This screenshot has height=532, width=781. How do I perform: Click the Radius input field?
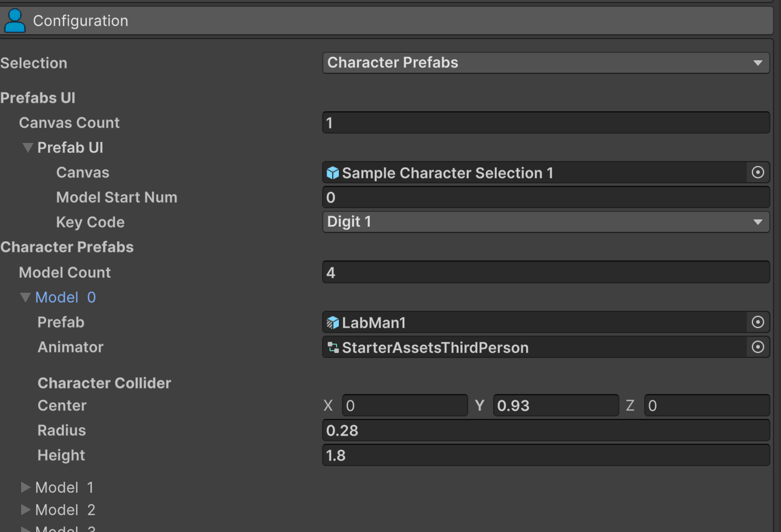pyautogui.click(x=545, y=430)
